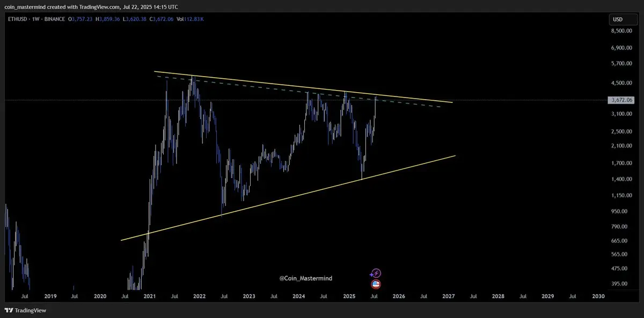Click the high value 3,859.36
Image resolution: width=644 pixels, height=318 pixels.
tap(111, 19)
